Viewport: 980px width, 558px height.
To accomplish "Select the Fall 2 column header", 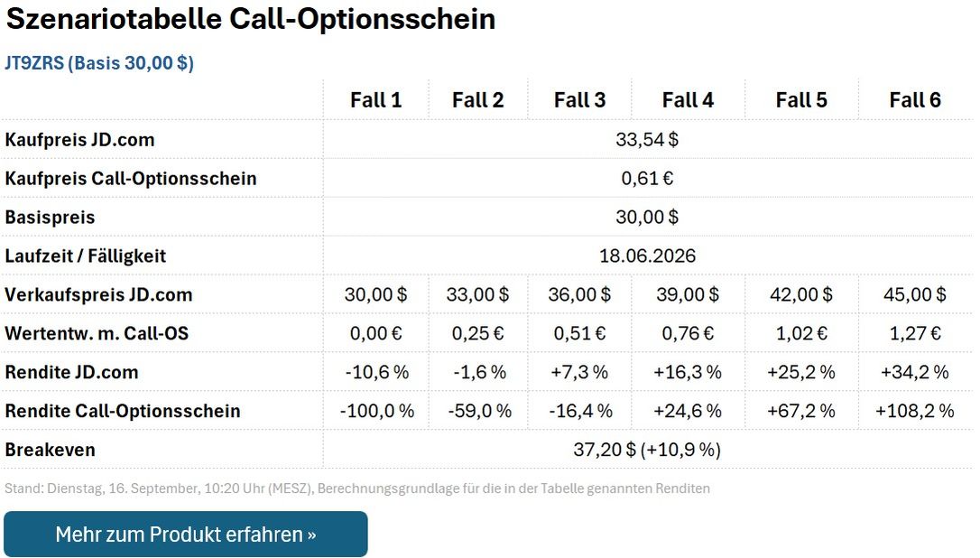I will [x=477, y=100].
